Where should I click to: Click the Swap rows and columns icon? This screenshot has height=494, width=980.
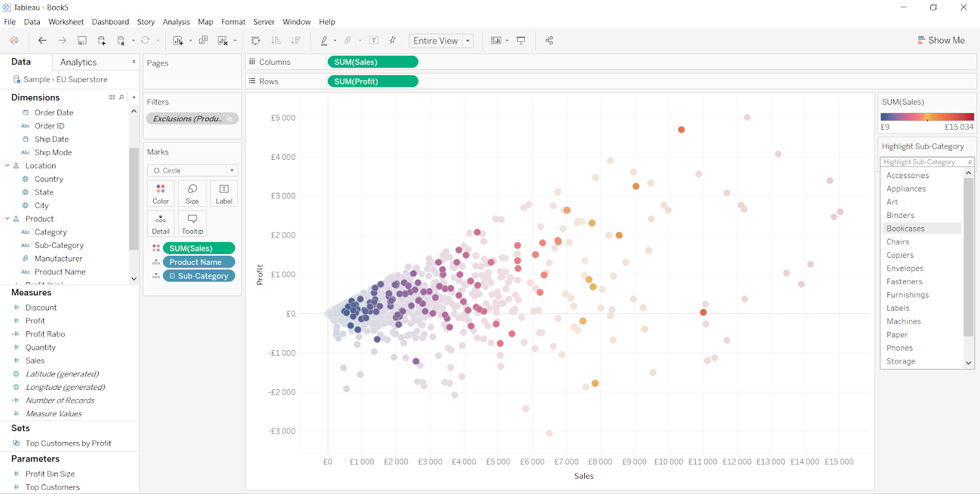[256, 40]
